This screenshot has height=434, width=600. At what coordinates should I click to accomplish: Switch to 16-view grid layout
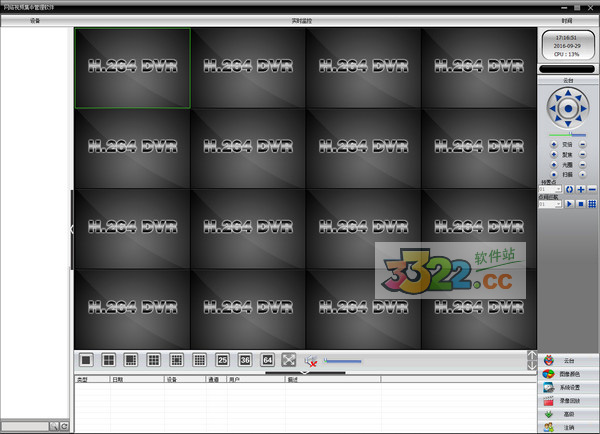[199, 360]
